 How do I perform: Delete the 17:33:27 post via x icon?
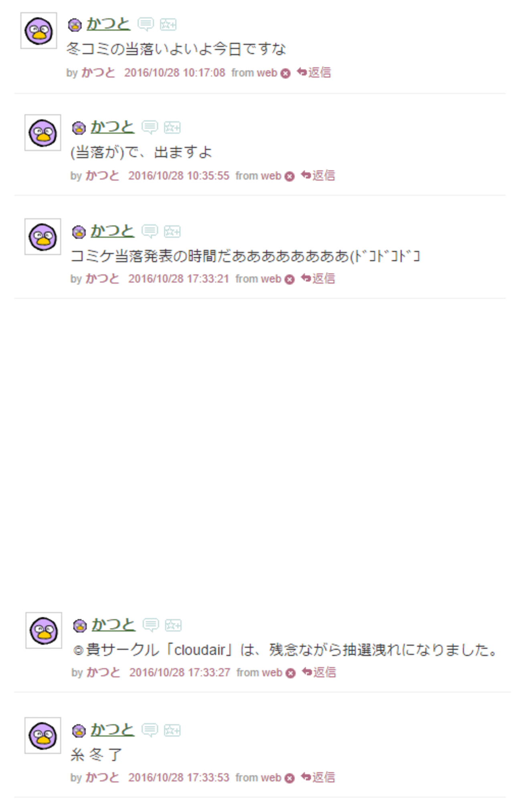[291, 673]
